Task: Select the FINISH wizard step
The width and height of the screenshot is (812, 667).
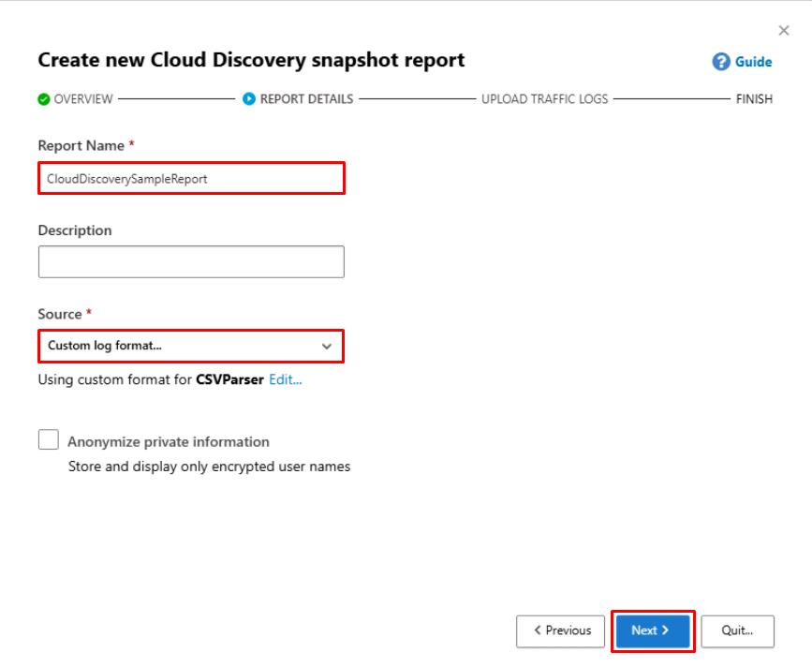Action: click(x=754, y=99)
